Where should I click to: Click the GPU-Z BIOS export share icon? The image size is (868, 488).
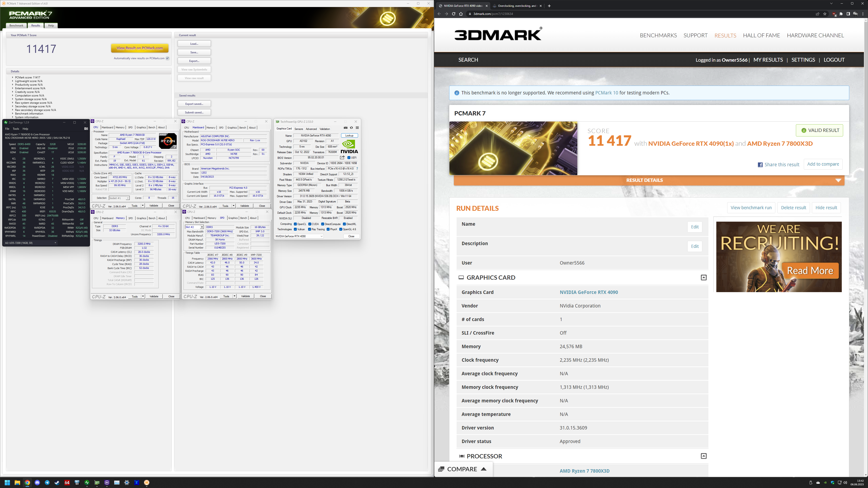(342, 157)
